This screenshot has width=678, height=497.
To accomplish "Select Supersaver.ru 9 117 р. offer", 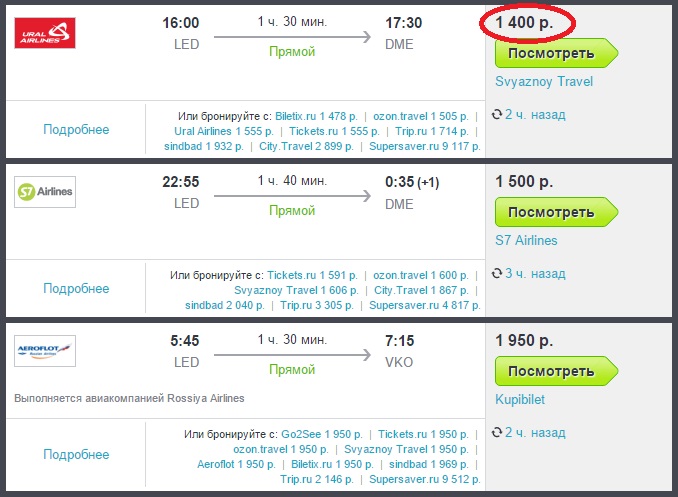I will 425,146.
